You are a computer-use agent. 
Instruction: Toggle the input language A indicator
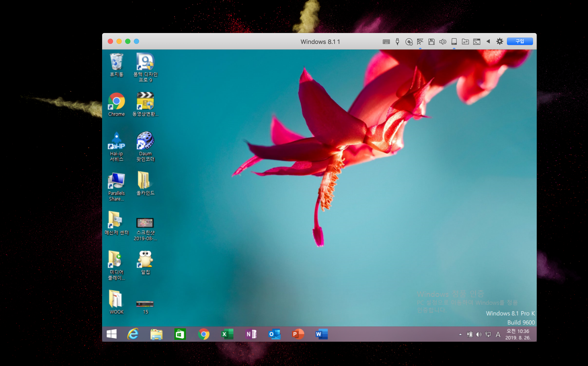[x=498, y=334]
